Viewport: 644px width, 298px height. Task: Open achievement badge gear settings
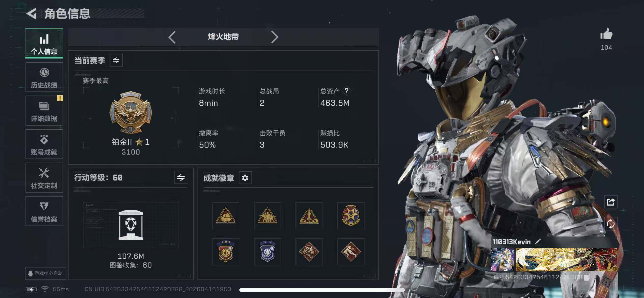(245, 178)
